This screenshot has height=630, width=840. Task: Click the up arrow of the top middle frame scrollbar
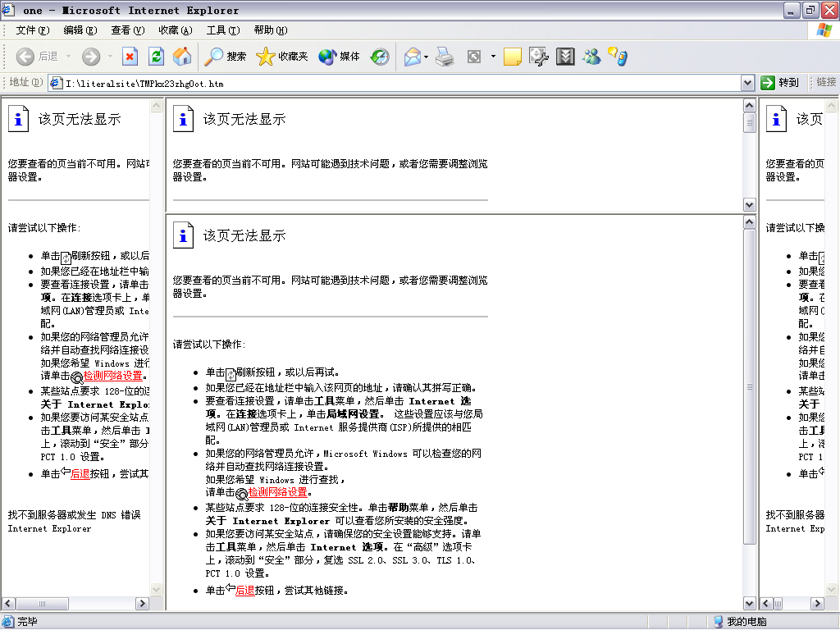[x=750, y=106]
